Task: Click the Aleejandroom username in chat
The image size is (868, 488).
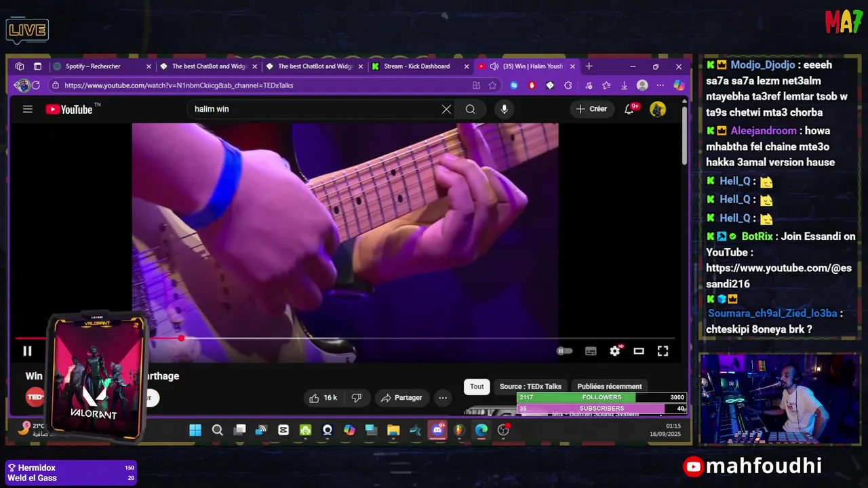Action: point(764,131)
